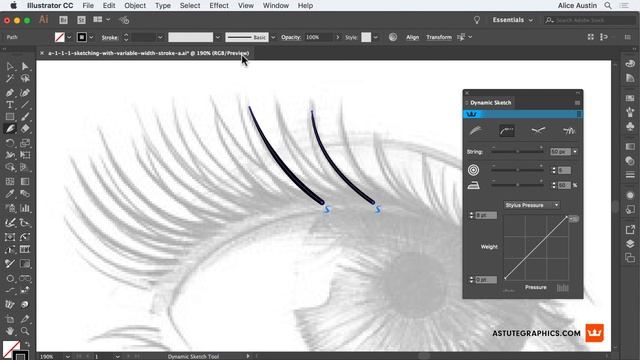Click the Transform link in control bar

pos(439,37)
